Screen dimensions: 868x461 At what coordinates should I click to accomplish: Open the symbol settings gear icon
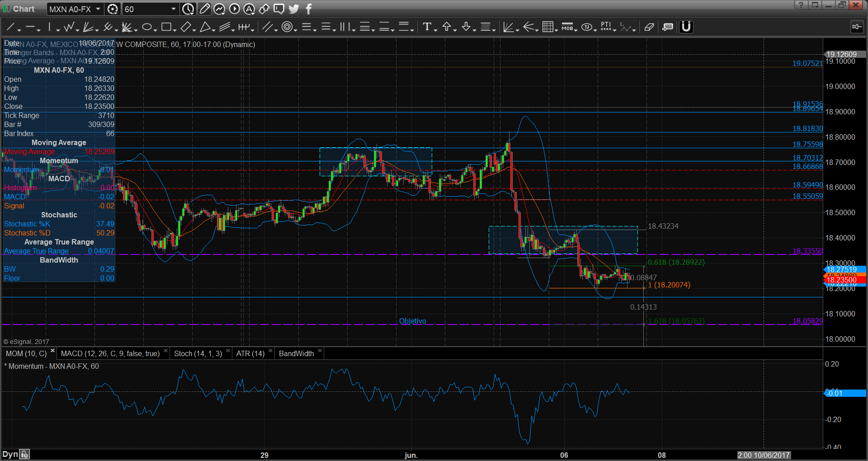[x=113, y=9]
